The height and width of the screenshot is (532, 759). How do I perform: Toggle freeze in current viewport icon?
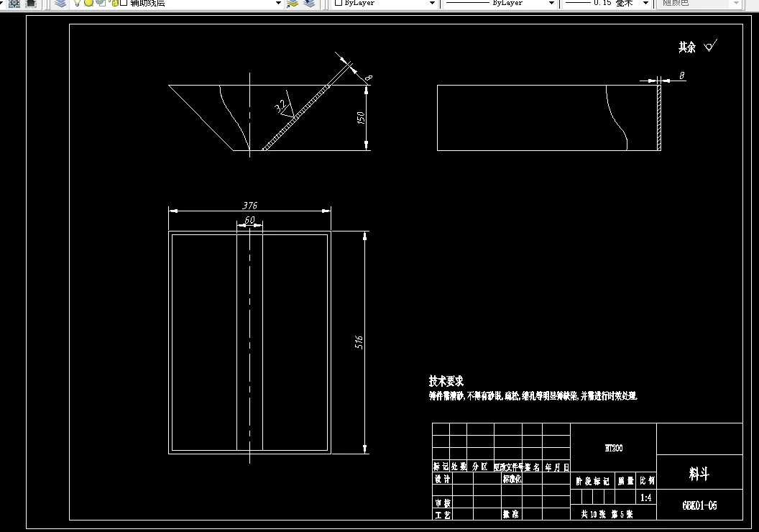coord(101,3)
